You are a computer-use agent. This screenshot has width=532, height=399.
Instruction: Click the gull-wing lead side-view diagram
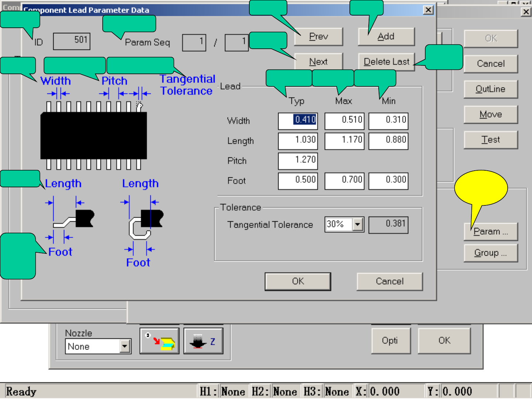coord(73,218)
